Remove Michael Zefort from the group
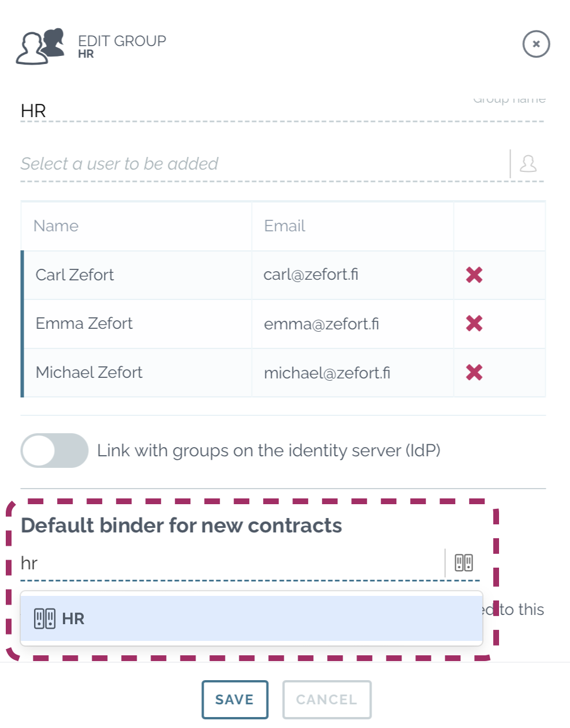 pos(474,373)
